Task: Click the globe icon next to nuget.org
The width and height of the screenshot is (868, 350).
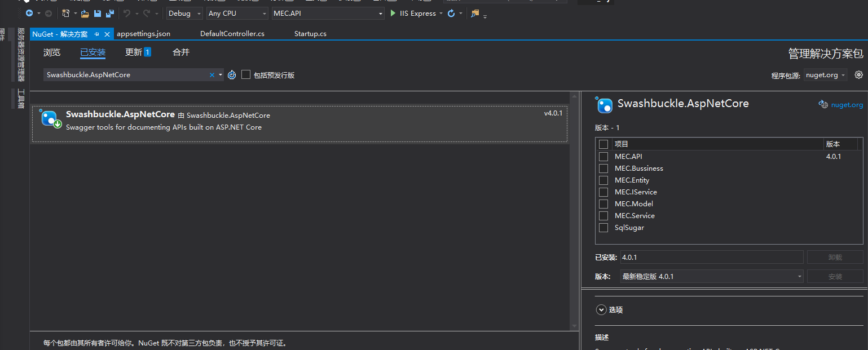Action: pos(823,105)
